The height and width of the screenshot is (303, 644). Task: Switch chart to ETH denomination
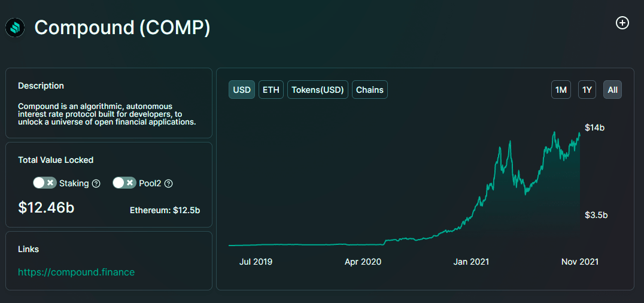pos(271,90)
